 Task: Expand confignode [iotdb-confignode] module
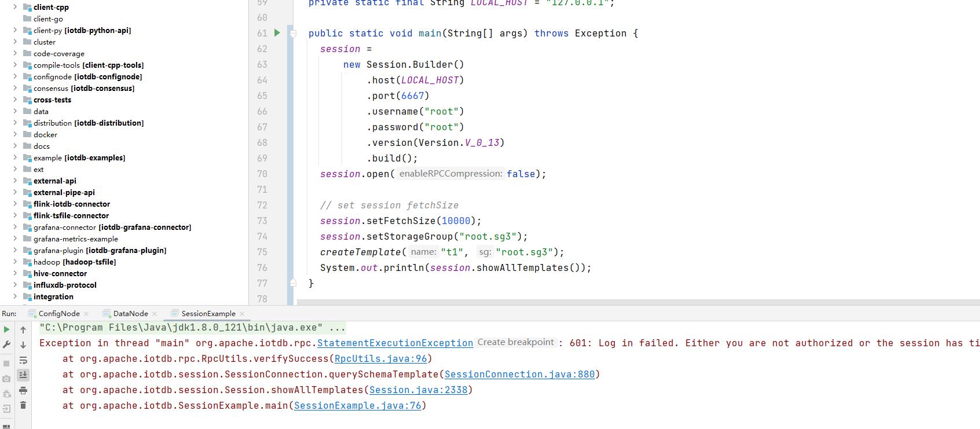tap(15, 76)
